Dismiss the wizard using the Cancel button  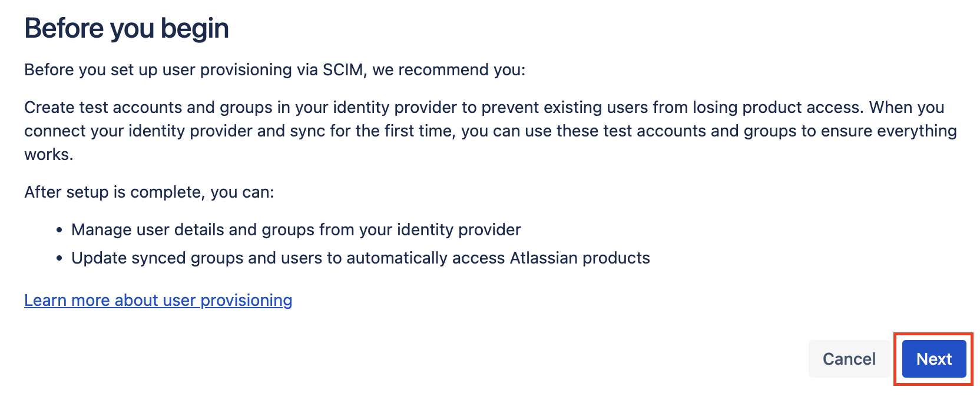click(x=849, y=359)
